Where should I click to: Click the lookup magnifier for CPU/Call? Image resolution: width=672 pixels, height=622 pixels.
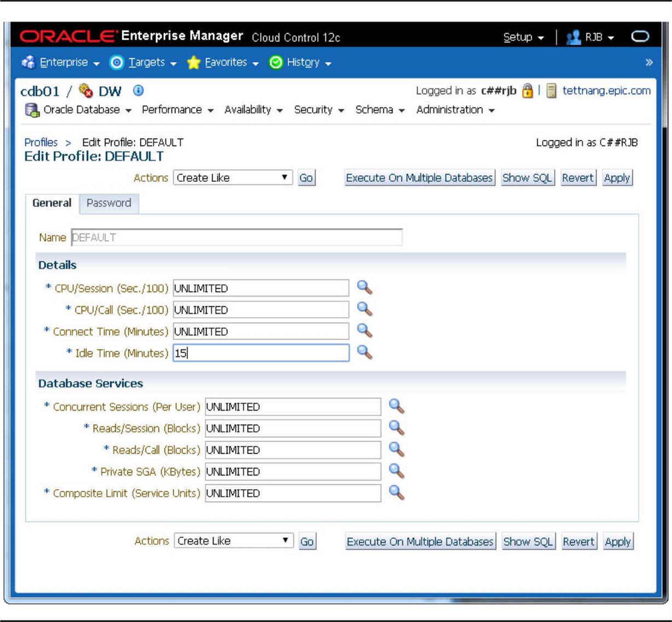(364, 309)
